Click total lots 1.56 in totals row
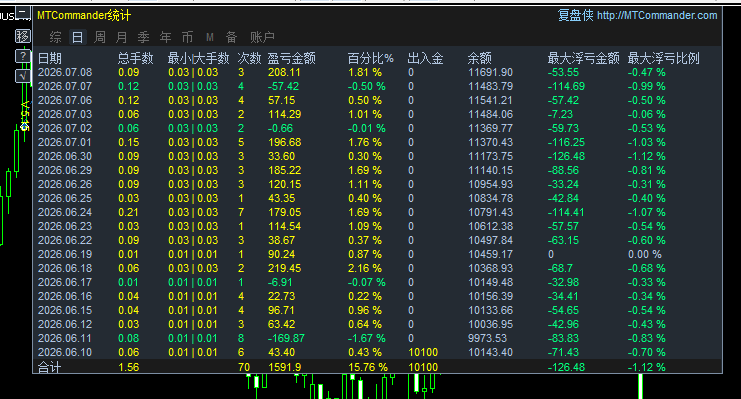 tap(129, 367)
